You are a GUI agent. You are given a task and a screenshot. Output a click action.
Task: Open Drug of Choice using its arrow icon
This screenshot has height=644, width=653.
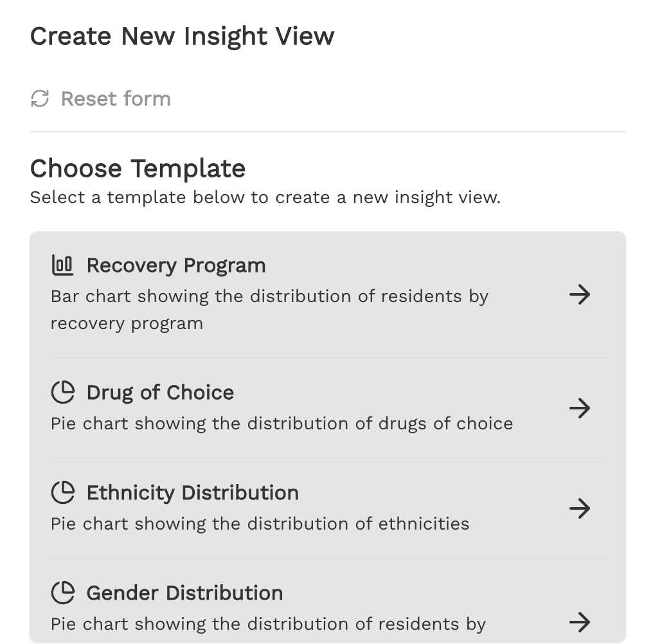(x=580, y=408)
